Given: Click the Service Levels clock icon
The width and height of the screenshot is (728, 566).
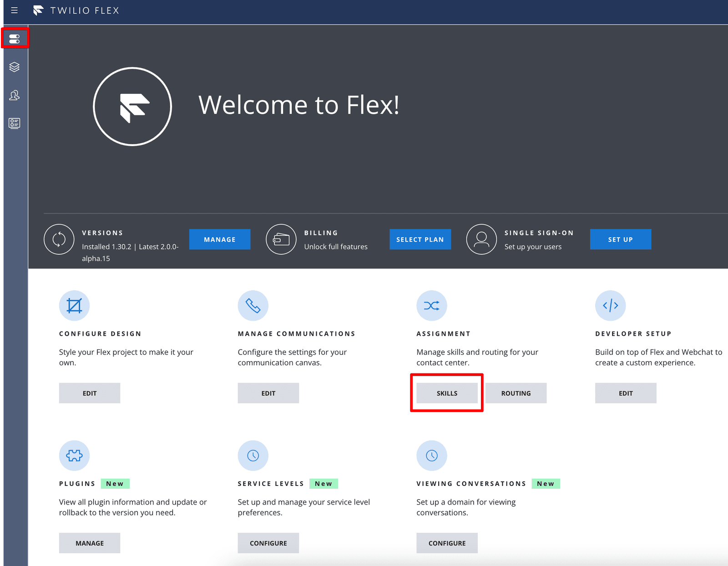Looking at the screenshot, I should 253,455.
